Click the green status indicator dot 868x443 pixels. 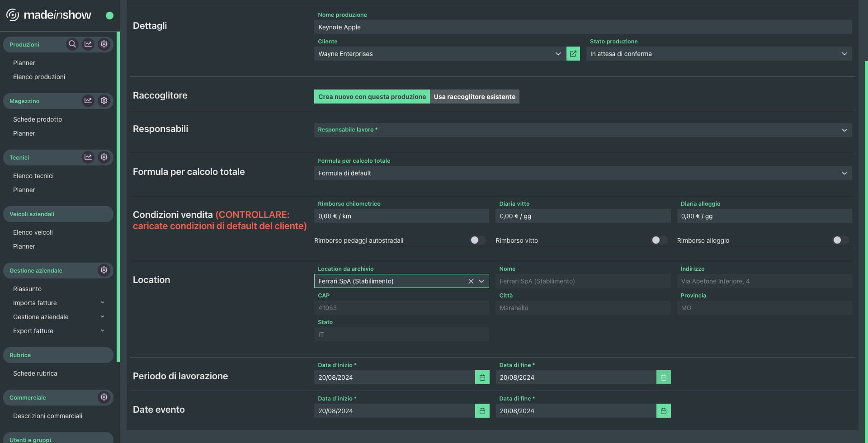click(x=109, y=15)
